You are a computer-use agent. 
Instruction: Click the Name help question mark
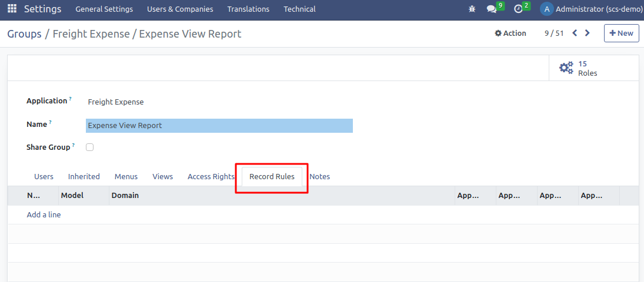click(x=51, y=122)
